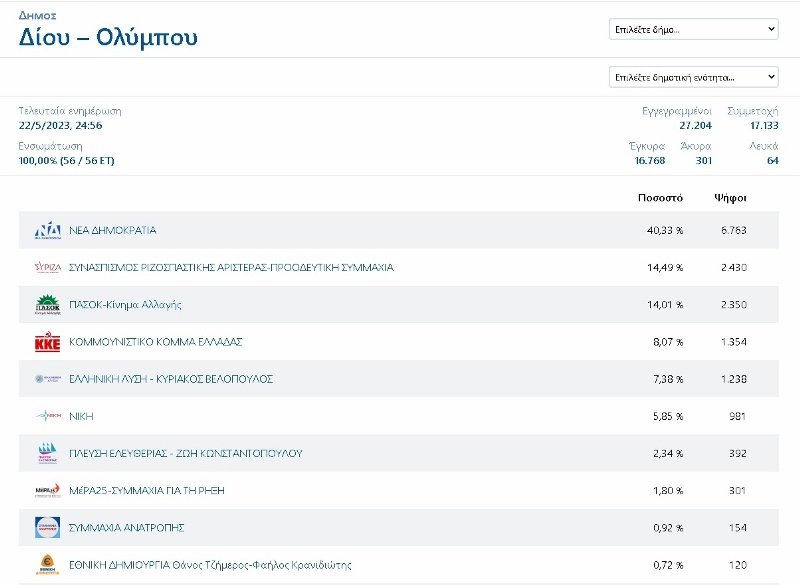This screenshot has width=800, height=585.
Task: Click the registered voters value 27.204
Action: coord(695,125)
